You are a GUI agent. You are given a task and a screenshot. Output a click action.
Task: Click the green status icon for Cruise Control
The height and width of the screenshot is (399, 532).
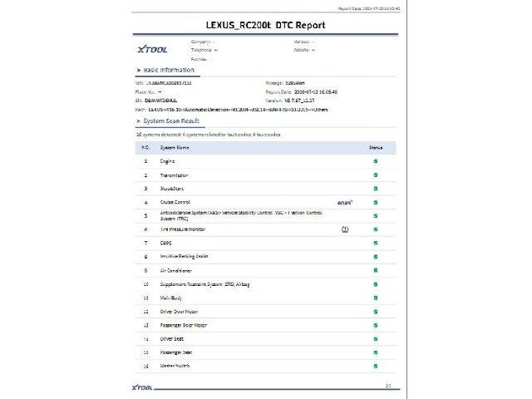click(376, 203)
